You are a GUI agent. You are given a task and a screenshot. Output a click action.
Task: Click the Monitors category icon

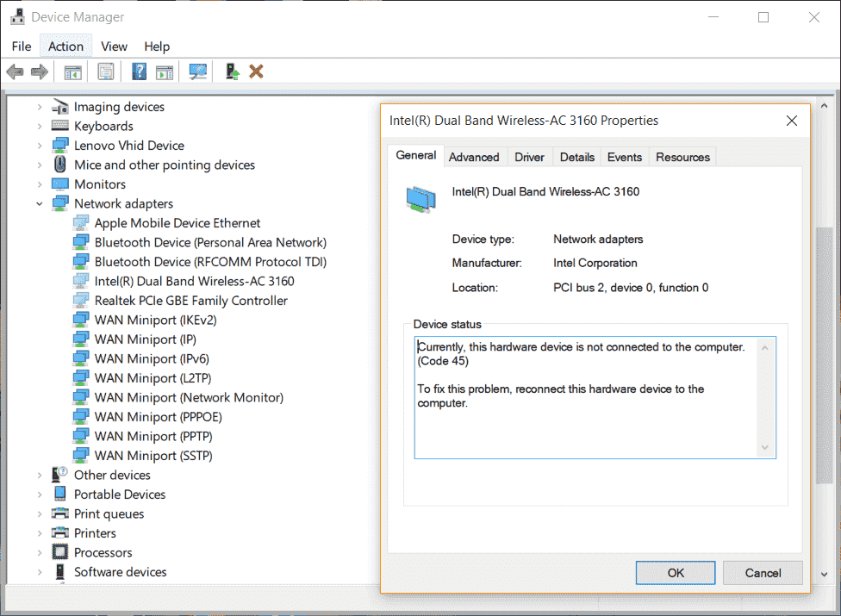click(60, 184)
